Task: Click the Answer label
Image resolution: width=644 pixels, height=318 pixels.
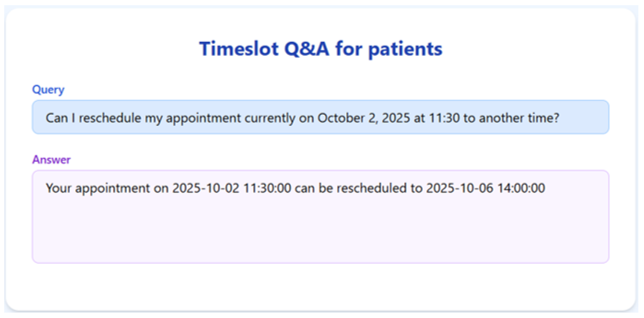Action: [x=51, y=160]
